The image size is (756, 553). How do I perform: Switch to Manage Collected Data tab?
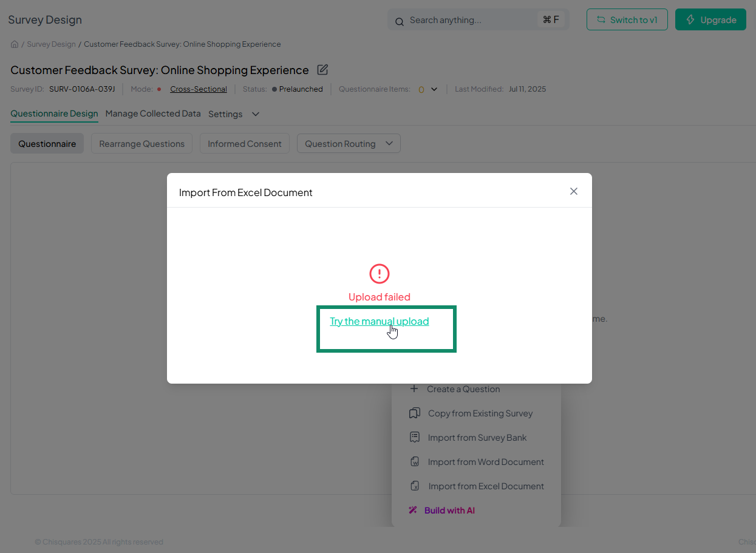pos(153,114)
